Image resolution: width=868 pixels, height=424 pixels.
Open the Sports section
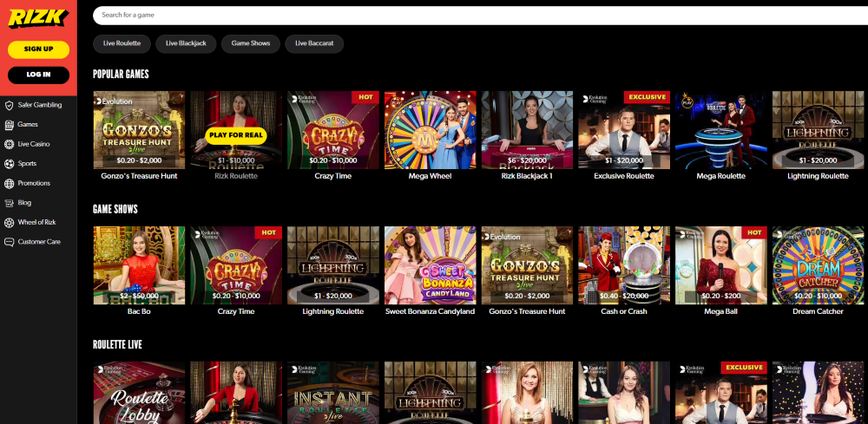tap(27, 164)
